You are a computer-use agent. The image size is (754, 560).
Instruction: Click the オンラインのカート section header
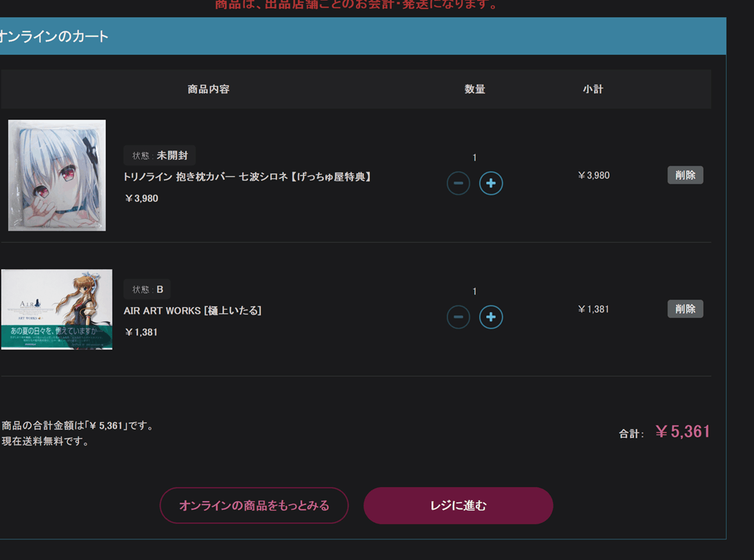[x=55, y=36]
